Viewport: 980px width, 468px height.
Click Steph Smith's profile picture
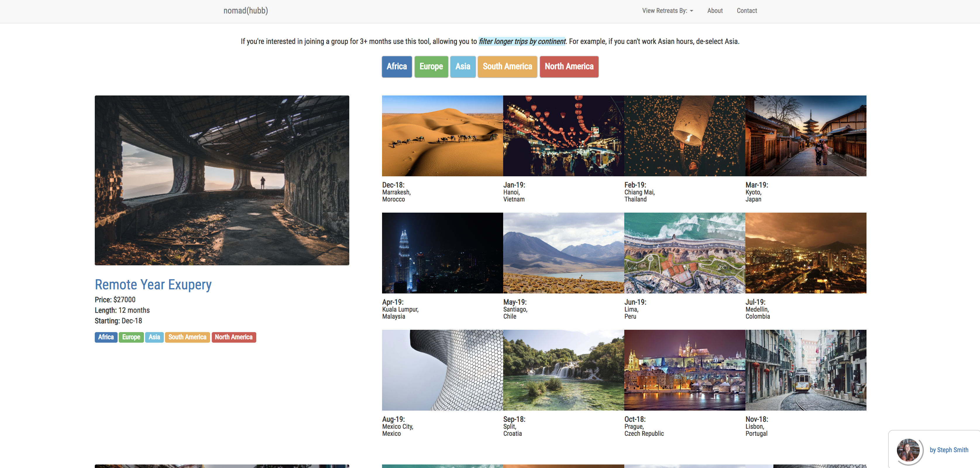coord(909,450)
